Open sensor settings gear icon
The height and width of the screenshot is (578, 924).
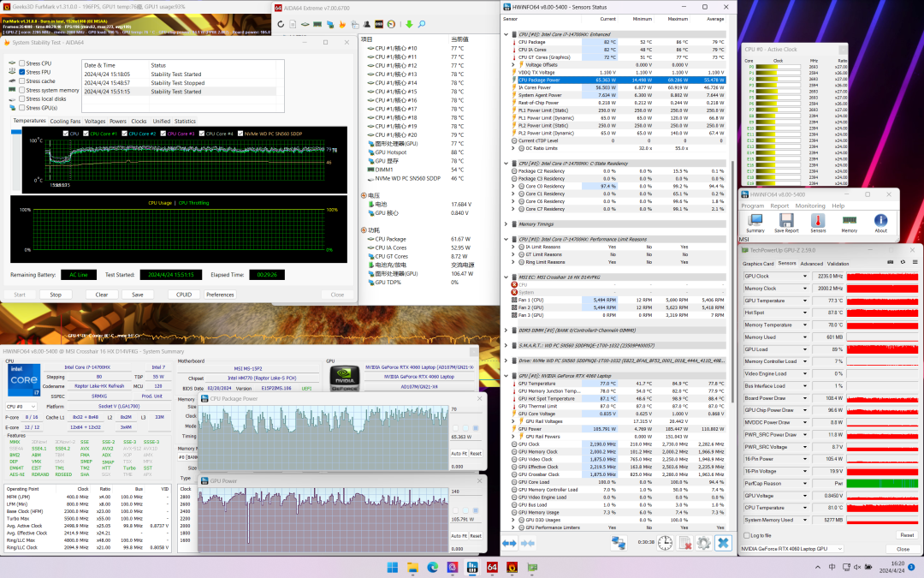tap(703, 543)
